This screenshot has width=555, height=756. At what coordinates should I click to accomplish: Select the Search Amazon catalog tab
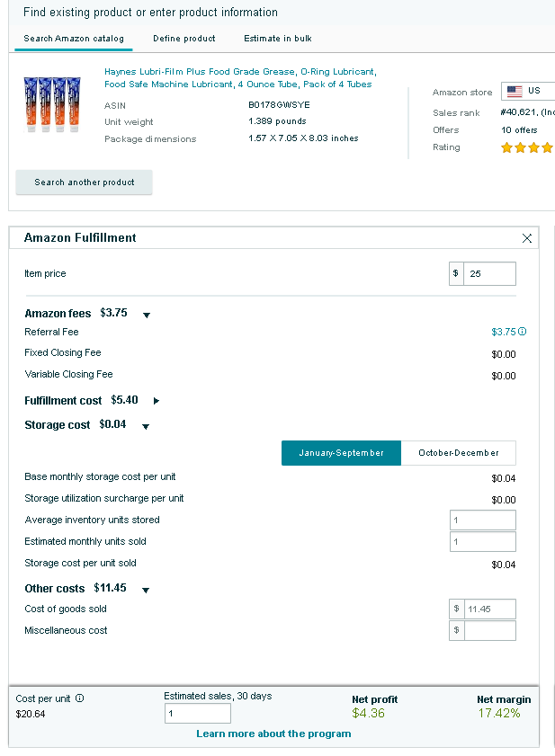tap(74, 39)
